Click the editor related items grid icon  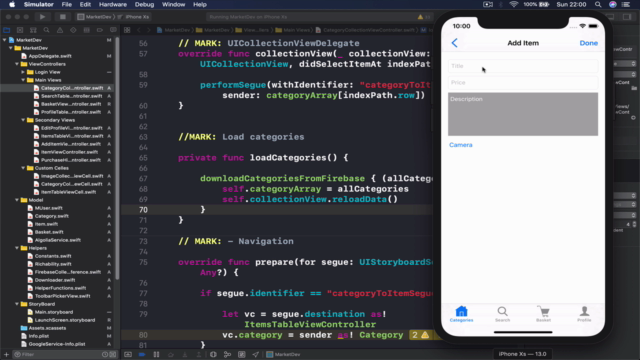tap(127, 30)
